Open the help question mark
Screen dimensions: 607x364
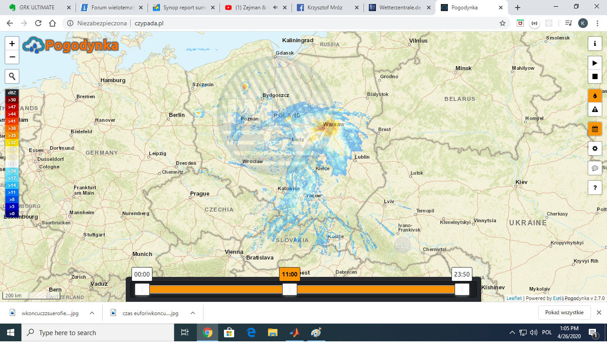coord(595,188)
